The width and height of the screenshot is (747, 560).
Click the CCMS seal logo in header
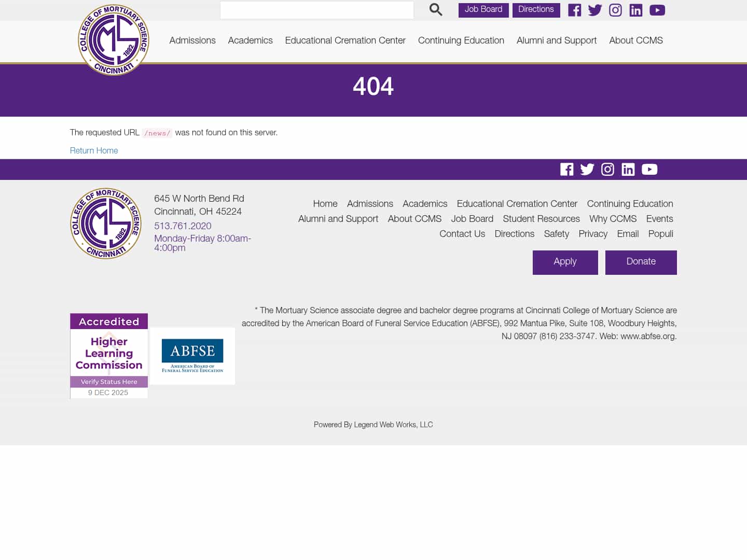[114, 39]
